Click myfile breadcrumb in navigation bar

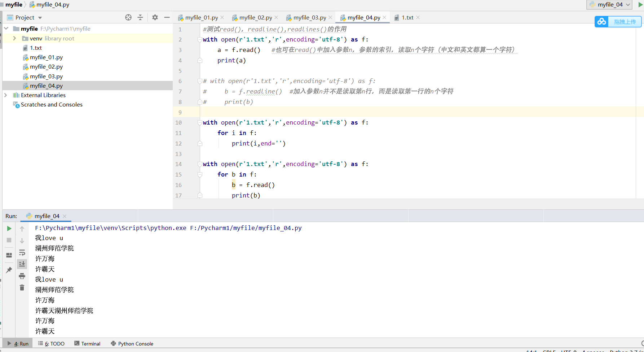pyautogui.click(x=14, y=5)
